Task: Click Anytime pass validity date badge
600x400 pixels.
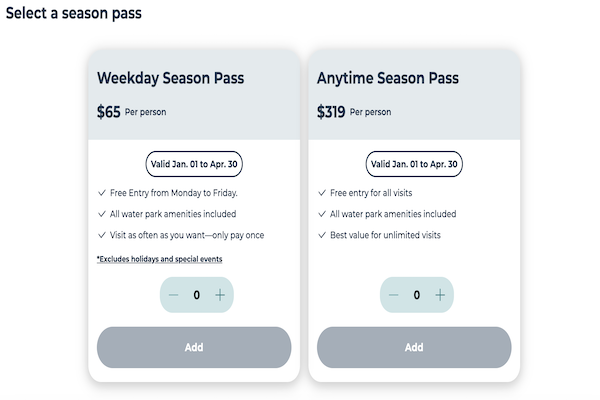Action: 414,164
